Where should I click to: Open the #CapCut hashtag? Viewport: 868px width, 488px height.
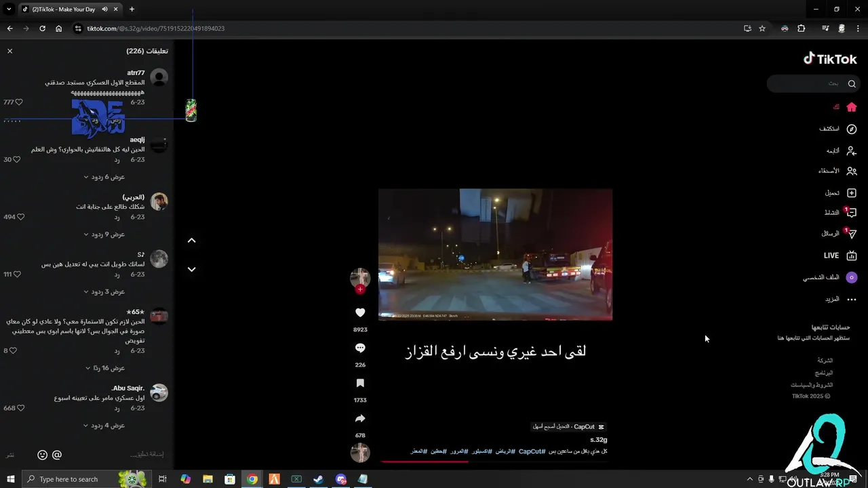532,451
